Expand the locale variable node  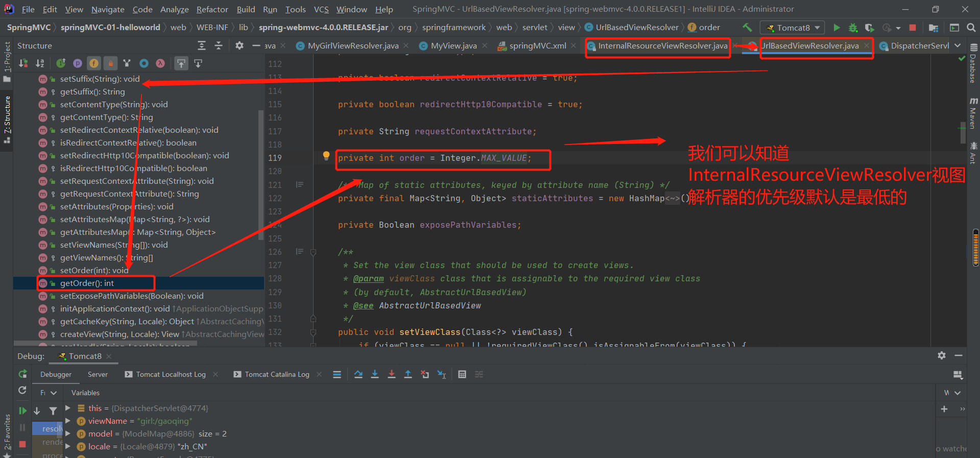point(68,446)
